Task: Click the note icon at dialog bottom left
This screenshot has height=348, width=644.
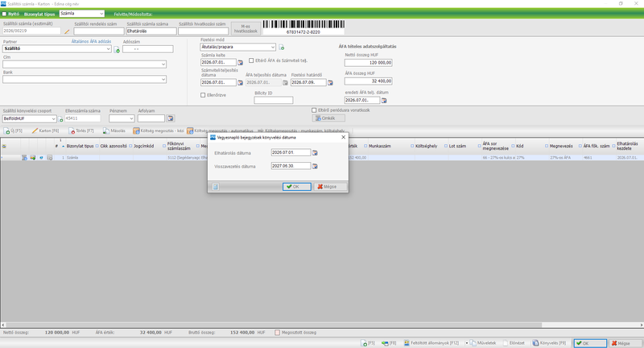Action: coord(215,187)
